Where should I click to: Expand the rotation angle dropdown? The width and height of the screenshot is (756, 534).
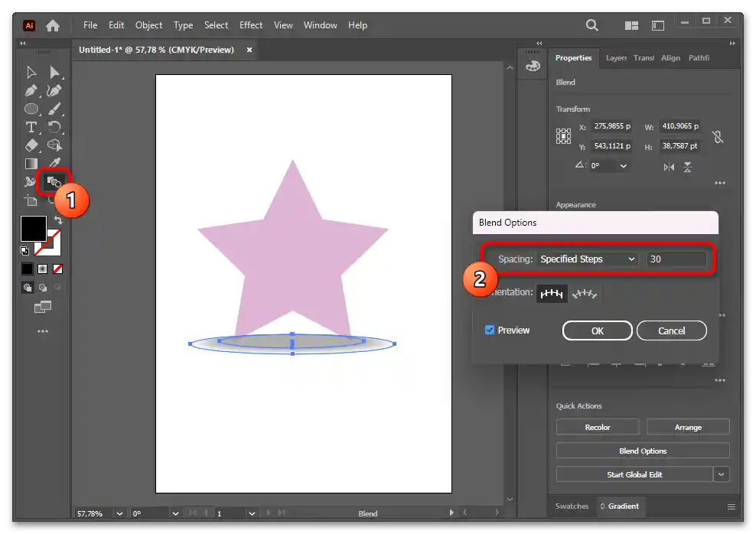624,166
